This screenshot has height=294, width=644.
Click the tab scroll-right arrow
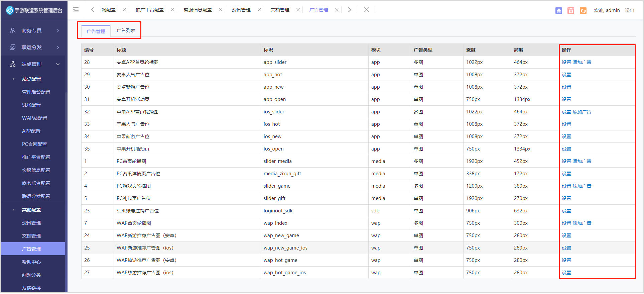pos(350,10)
